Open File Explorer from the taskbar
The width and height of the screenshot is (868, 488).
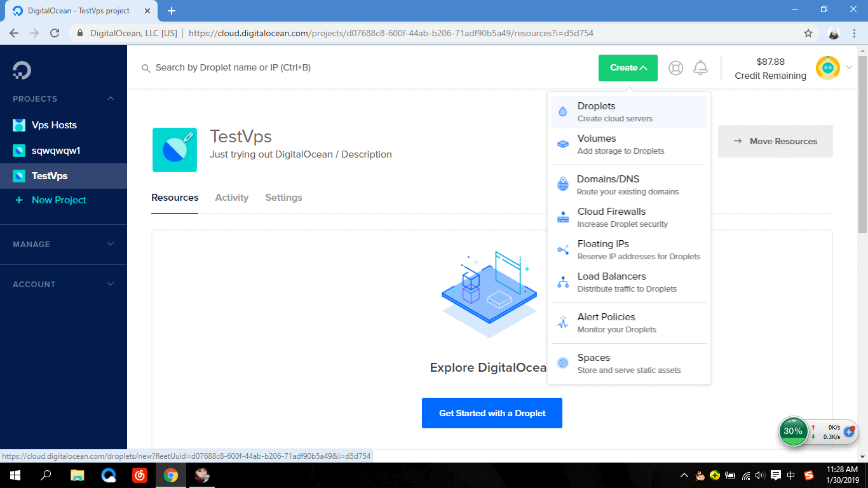(x=77, y=475)
